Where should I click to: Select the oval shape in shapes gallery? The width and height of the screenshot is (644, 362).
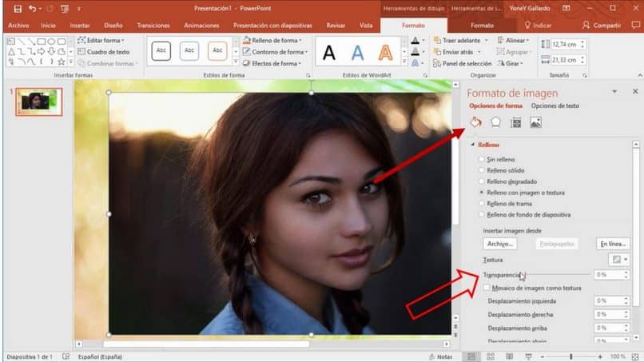click(51, 42)
